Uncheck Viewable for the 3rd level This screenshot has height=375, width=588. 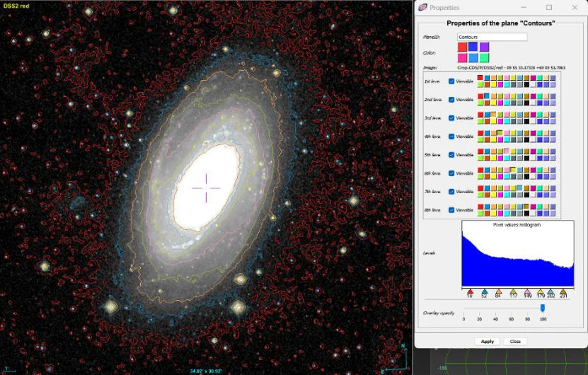(451, 117)
